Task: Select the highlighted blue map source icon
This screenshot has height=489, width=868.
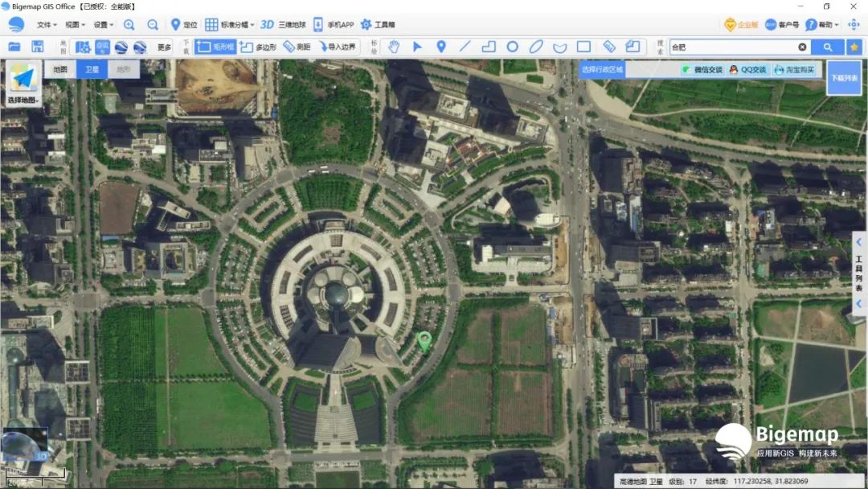Action: (102, 47)
